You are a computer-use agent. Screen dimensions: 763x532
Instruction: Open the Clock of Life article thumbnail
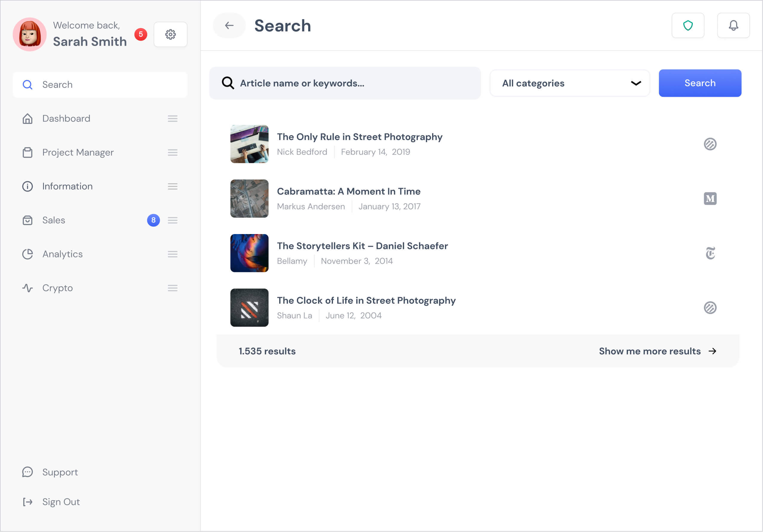click(249, 308)
